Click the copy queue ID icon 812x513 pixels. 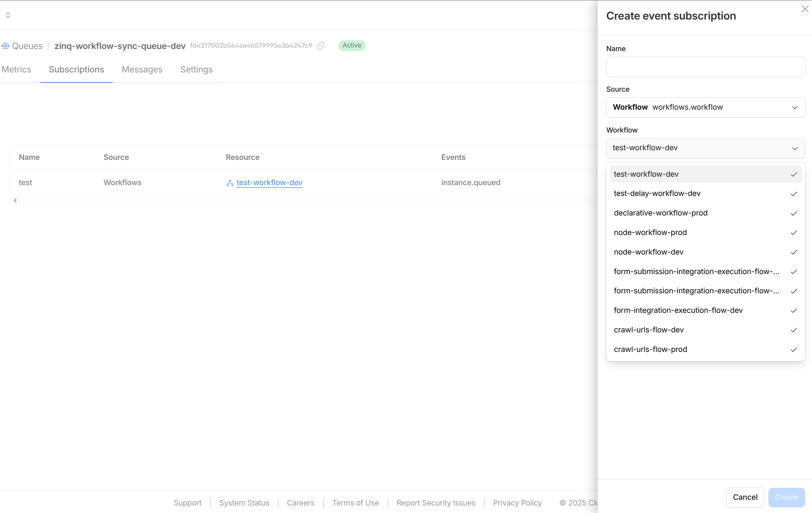click(321, 45)
